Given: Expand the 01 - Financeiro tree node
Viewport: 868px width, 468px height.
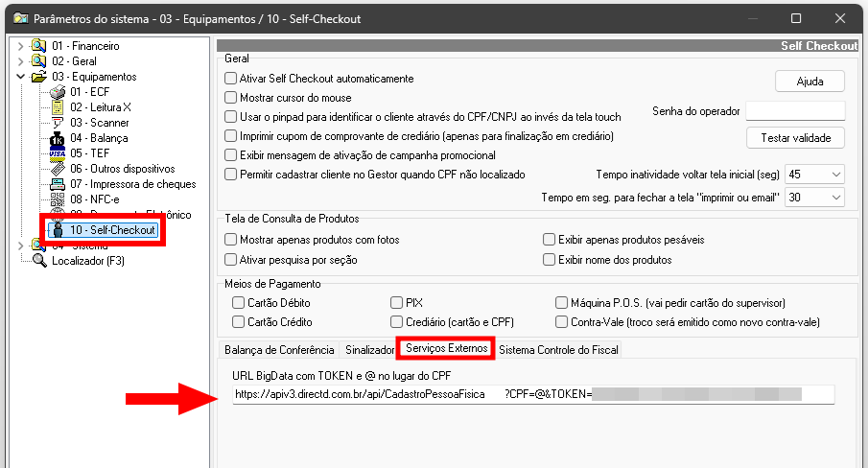Looking at the screenshot, I should pos(21,46).
